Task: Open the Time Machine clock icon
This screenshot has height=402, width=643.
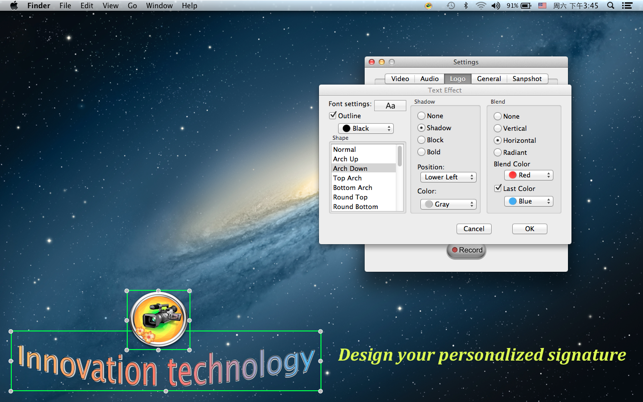Action: pyautogui.click(x=451, y=5)
